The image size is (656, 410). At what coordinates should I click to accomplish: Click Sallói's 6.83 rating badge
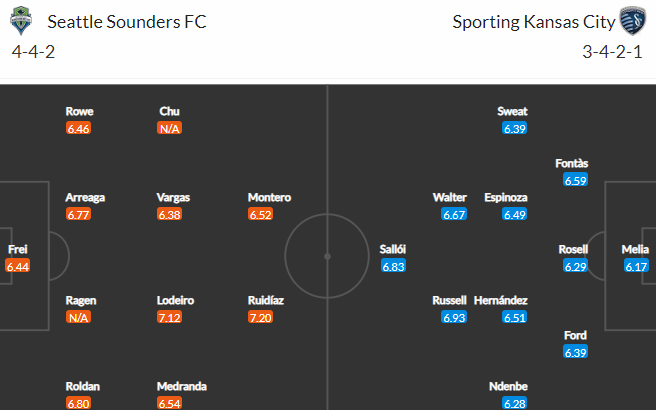[393, 266]
